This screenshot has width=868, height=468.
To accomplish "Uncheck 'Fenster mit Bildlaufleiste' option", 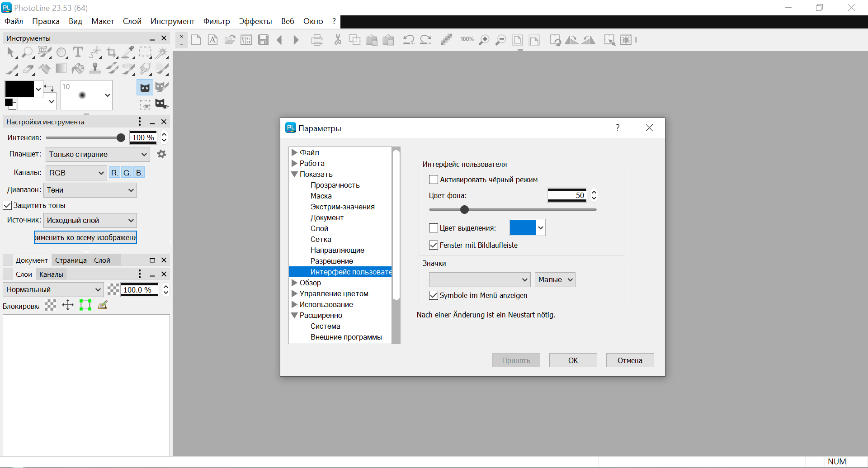I will point(434,245).
